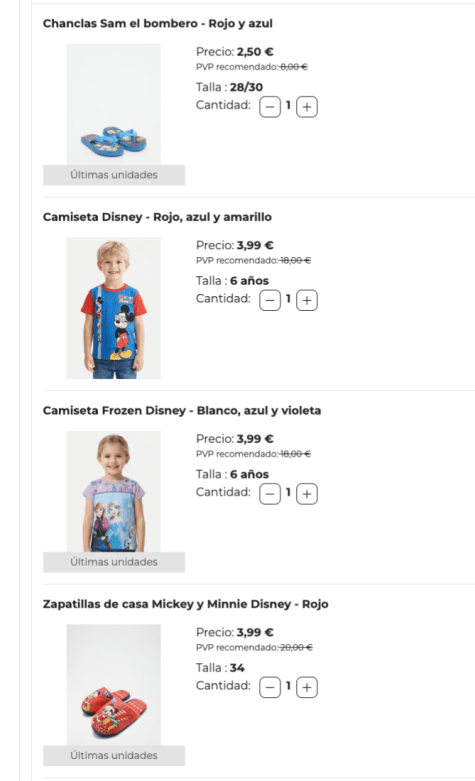
Task: Click Últimas unidades badge under the flip-flops
Action: tap(114, 175)
